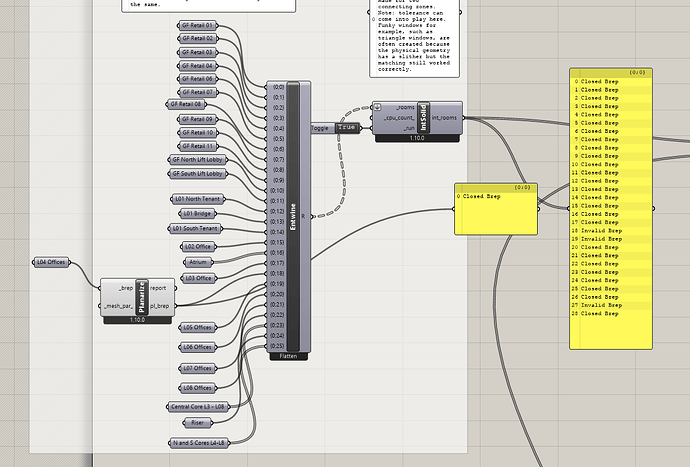Select the small yellow panel's Closed Brep item

click(x=481, y=196)
